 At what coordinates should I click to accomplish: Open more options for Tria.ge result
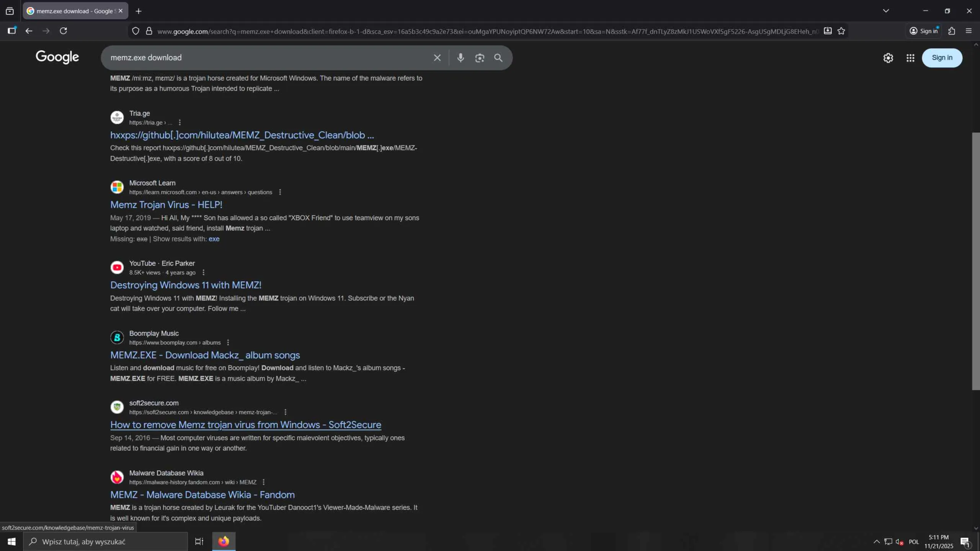(180, 122)
